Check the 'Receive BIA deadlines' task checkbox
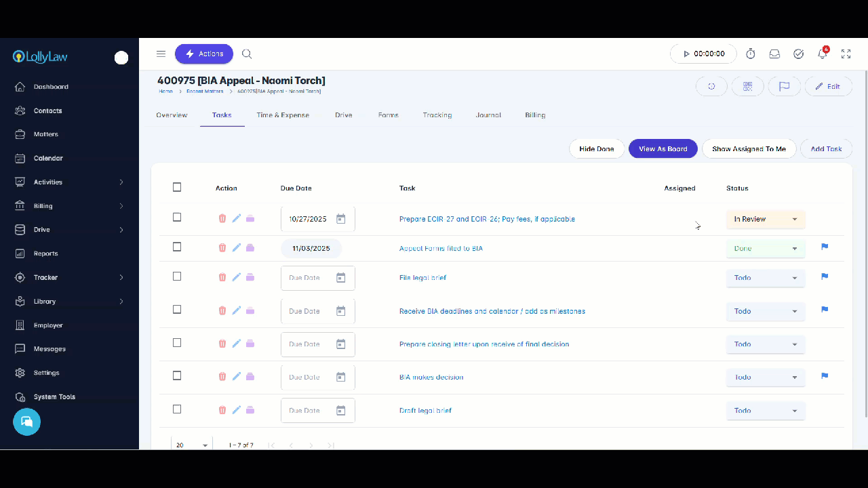Screen dimensions: 868x488 [x=177, y=309]
